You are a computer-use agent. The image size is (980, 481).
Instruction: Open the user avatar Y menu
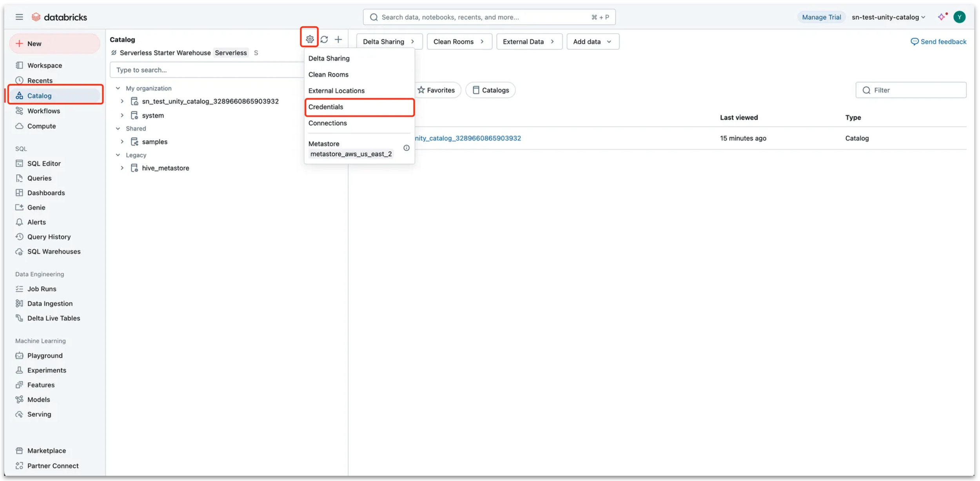tap(959, 17)
